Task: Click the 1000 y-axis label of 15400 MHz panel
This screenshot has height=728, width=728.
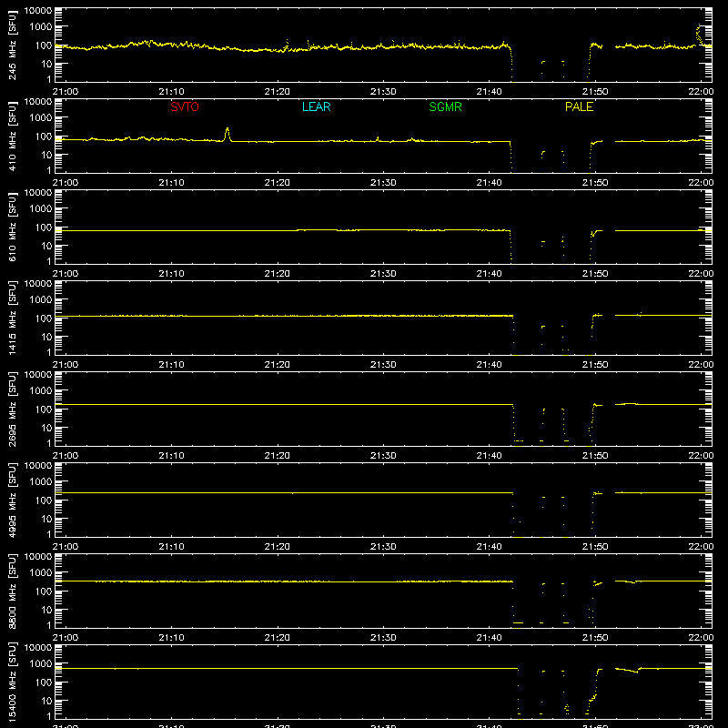Action: click(41, 664)
